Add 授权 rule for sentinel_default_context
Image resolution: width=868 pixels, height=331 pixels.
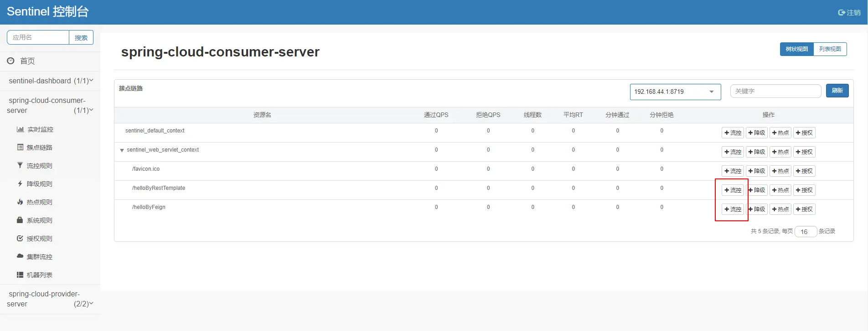pos(804,132)
